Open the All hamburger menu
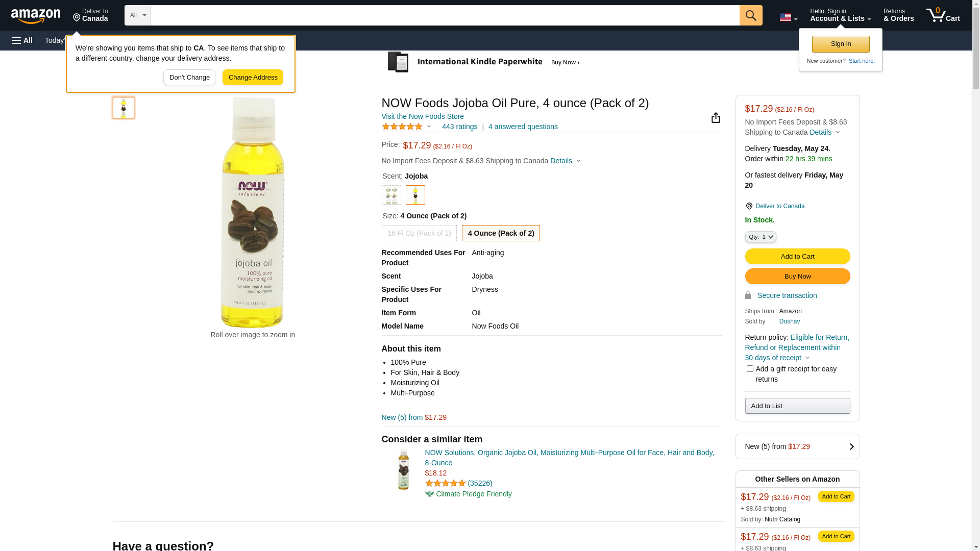 pyautogui.click(x=22, y=40)
